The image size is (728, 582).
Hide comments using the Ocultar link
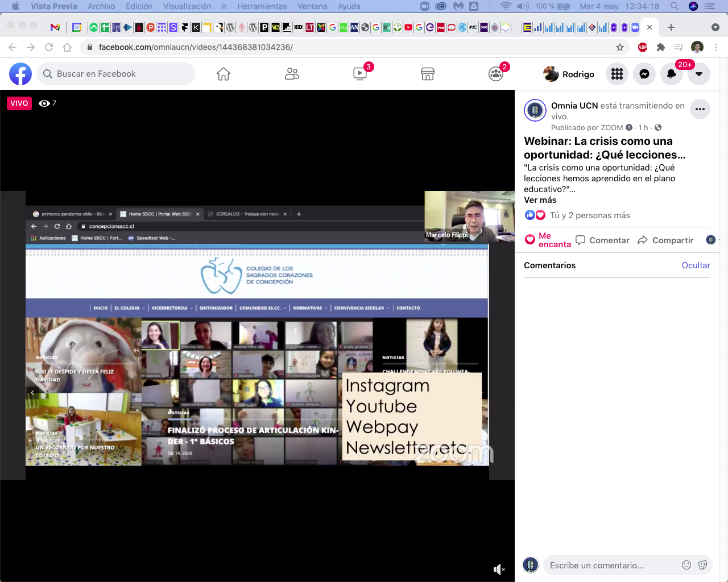tap(696, 265)
